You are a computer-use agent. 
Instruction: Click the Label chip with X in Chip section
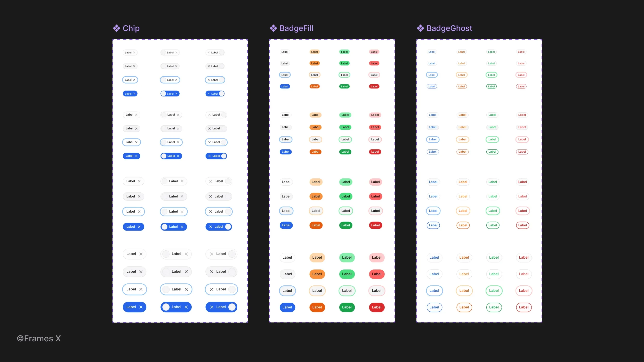coord(130,52)
